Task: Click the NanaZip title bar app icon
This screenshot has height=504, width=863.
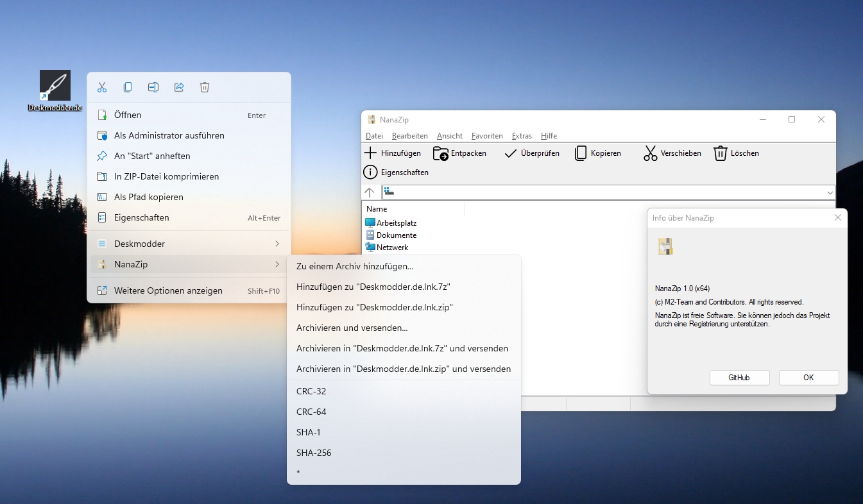Action: (x=371, y=119)
